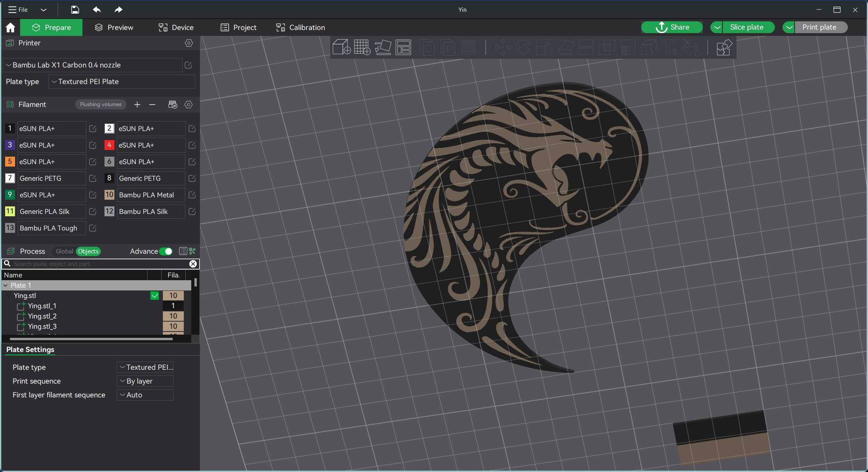Click filament 3 purple color swatch
868x472 pixels.
pyautogui.click(x=10, y=145)
